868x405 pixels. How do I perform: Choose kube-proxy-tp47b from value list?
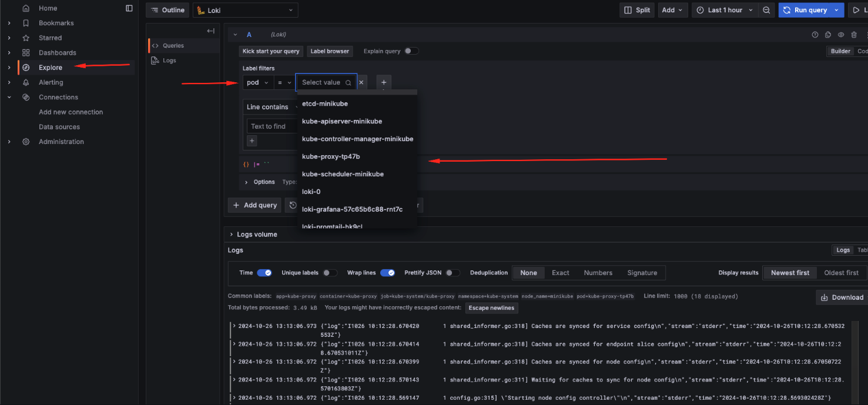click(357, 156)
